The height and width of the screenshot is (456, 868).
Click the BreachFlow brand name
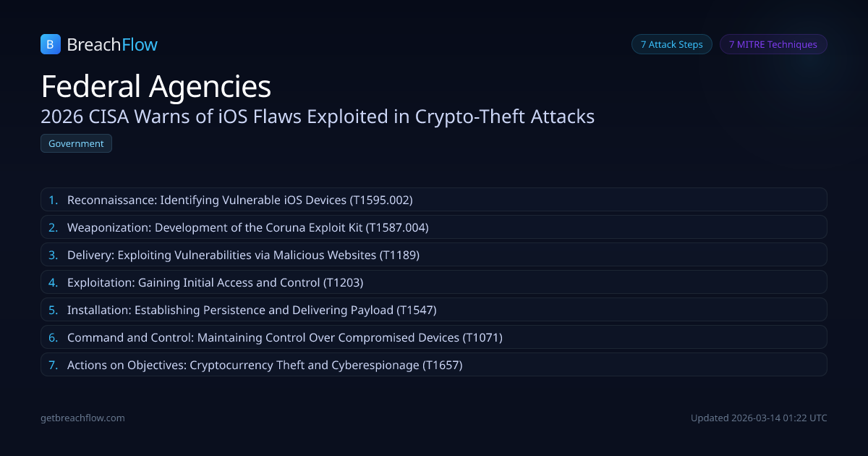coord(111,45)
